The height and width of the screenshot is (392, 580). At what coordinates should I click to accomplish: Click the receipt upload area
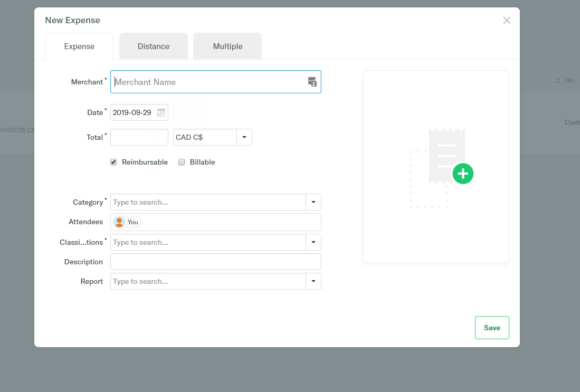point(436,167)
